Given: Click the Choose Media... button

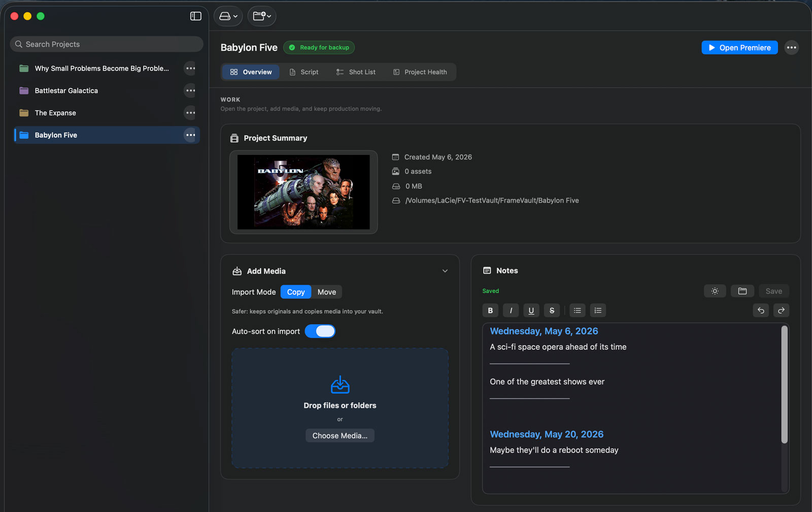Looking at the screenshot, I should [x=340, y=436].
